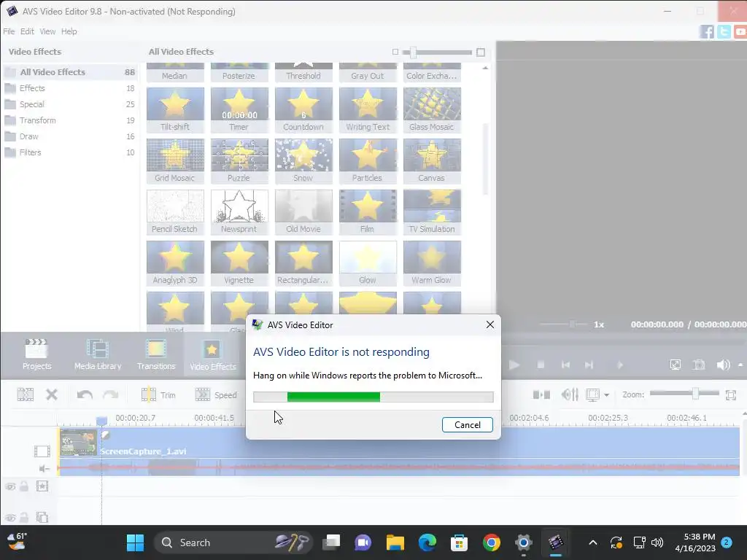Image resolution: width=747 pixels, height=560 pixels.
Task: Click the Trim tool in timeline toolbar
Action: click(x=158, y=394)
